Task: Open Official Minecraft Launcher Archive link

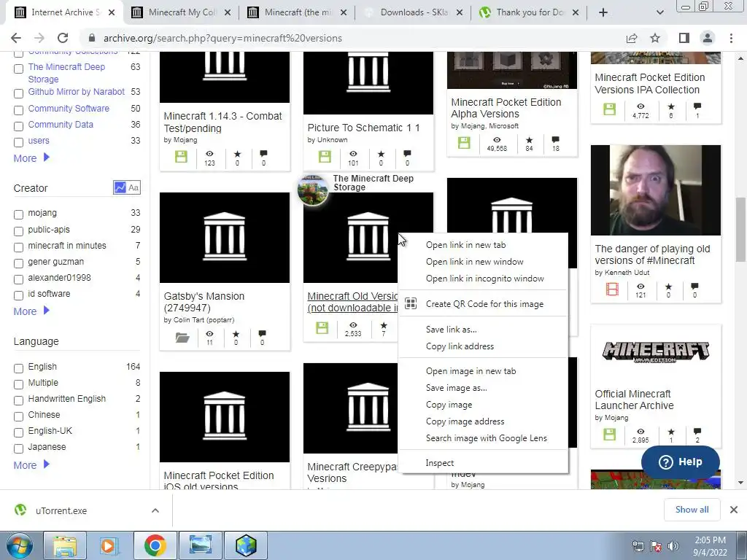Action: pos(634,400)
